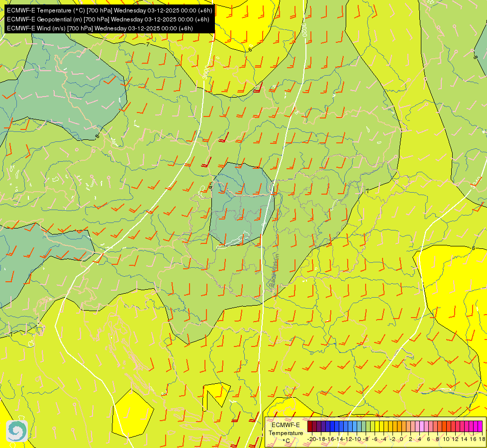487x448 pixels.
Task: Select the ECMWF-E Temperature 700 hPa title line
Action: click(x=109, y=10)
